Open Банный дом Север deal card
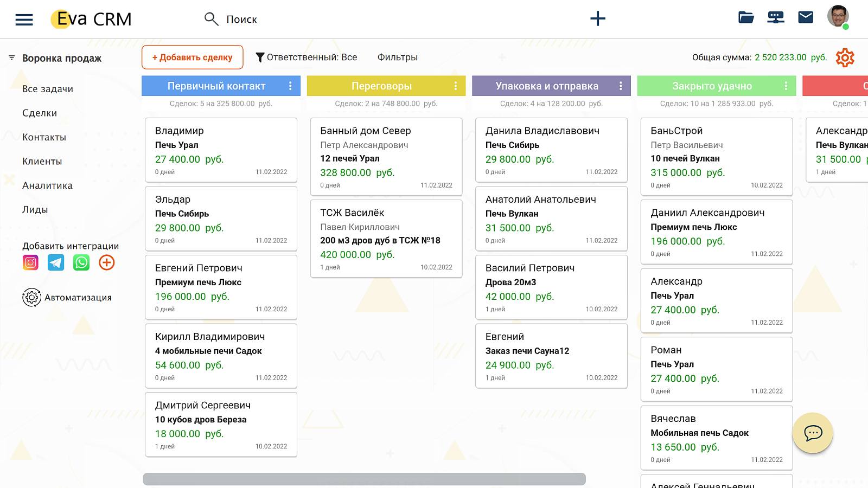 coord(386,157)
